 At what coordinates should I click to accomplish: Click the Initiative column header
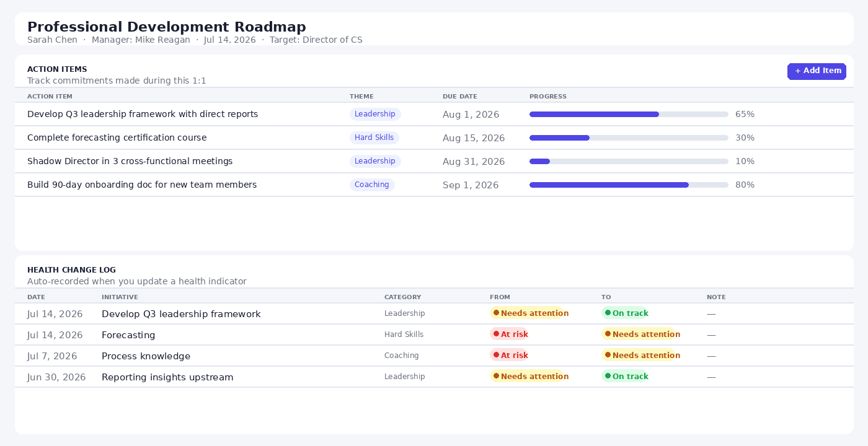click(x=120, y=297)
